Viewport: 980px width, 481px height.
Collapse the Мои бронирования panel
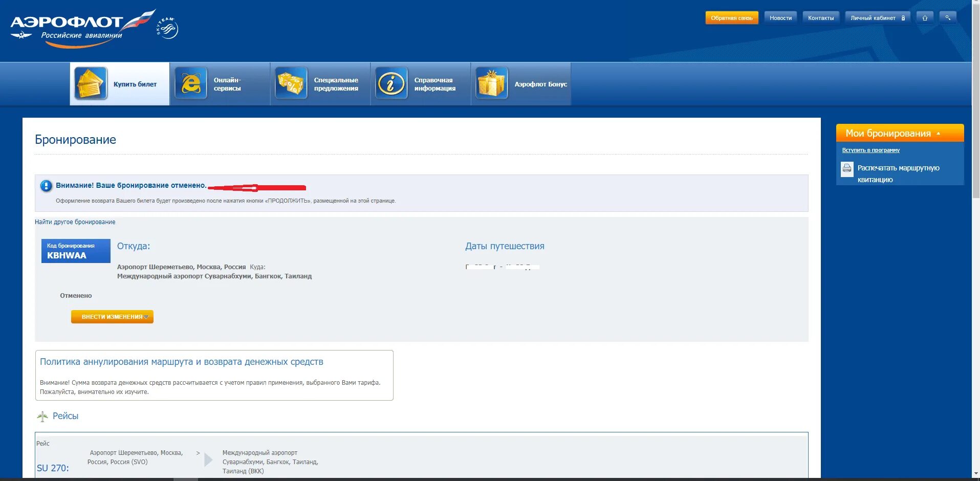point(900,133)
